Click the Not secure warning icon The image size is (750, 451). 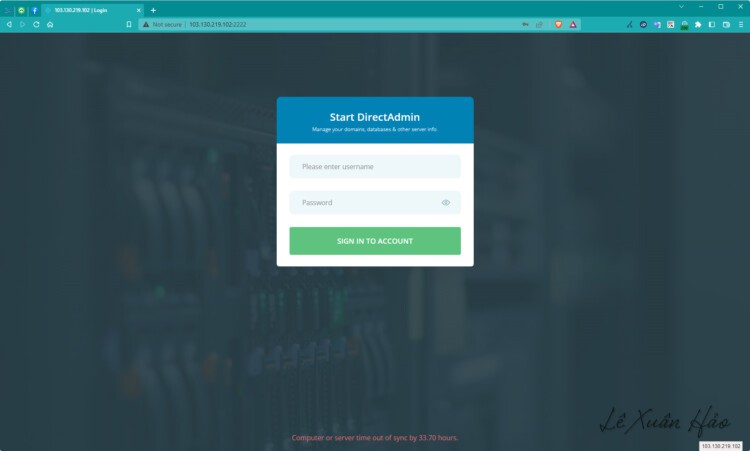(x=146, y=24)
